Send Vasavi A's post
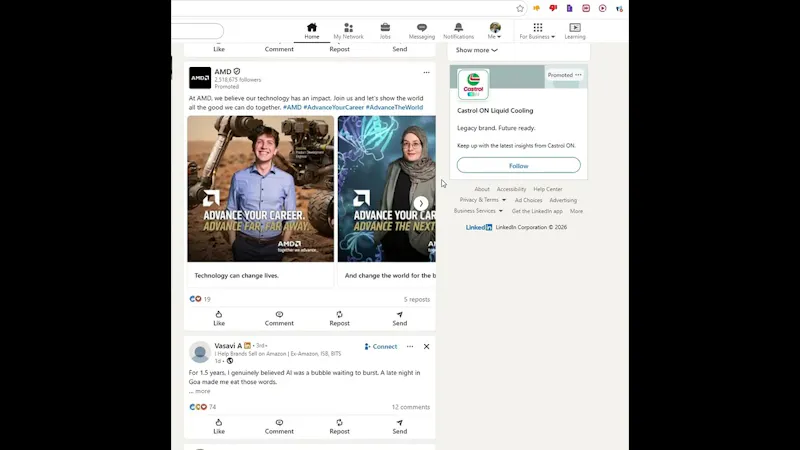 coord(399,427)
